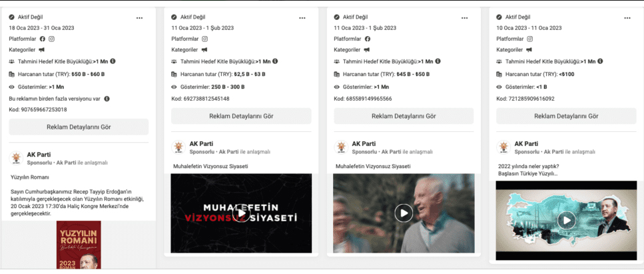This screenshot has height=274, width=644.
Task: Click spend amount ₺50 B - ₺60 B
Action: (88, 75)
